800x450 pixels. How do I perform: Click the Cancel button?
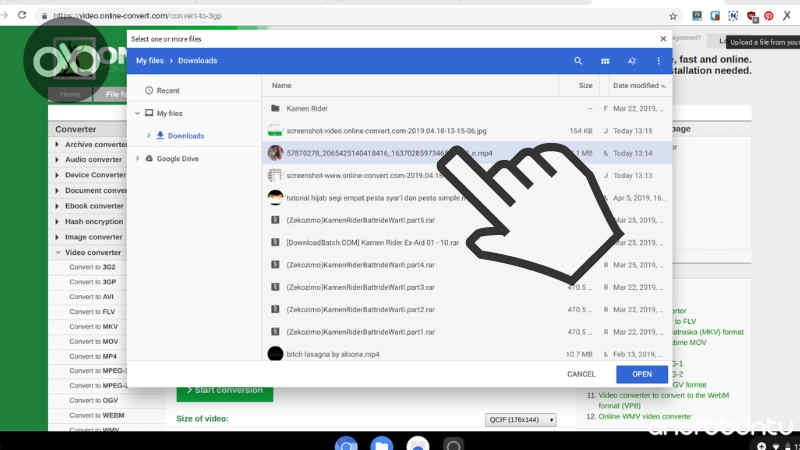(x=581, y=374)
